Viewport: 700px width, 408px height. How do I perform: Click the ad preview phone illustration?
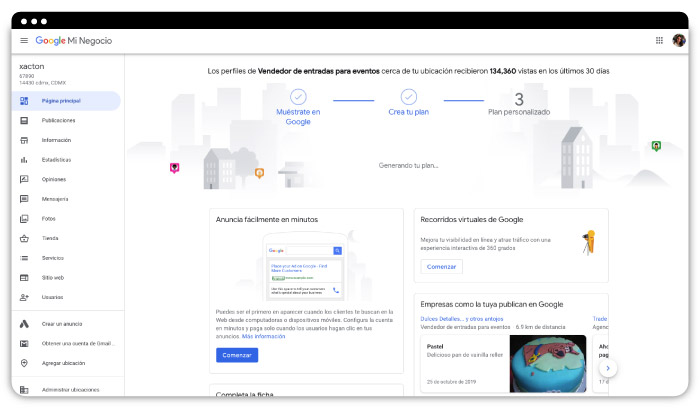(x=305, y=267)
